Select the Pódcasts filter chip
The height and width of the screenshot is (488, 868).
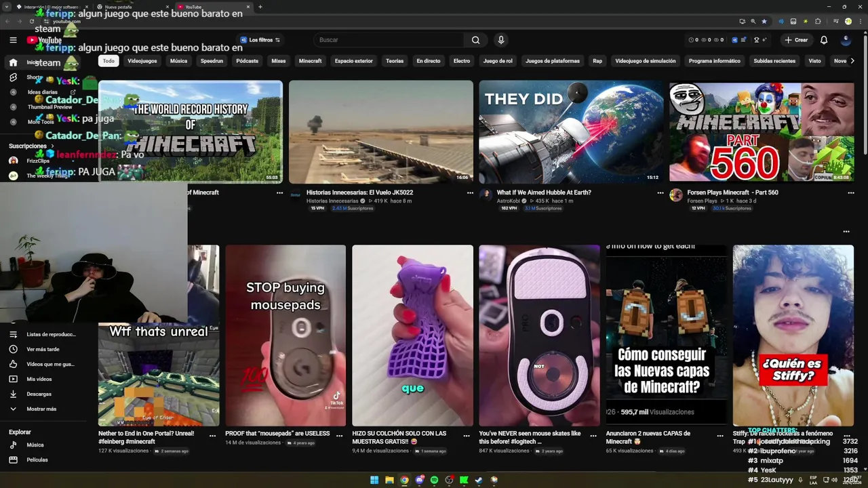(248, 61)
